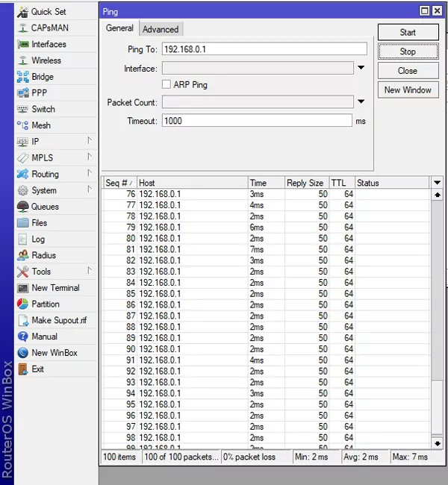Open the Queues icon
The image size is (448, 485).
click(22, 207)
